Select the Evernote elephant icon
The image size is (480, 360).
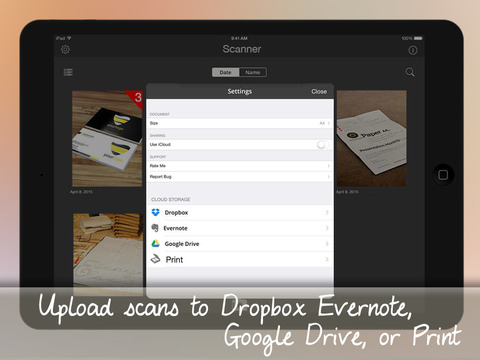pyautogui.click(x=155, y=228)
